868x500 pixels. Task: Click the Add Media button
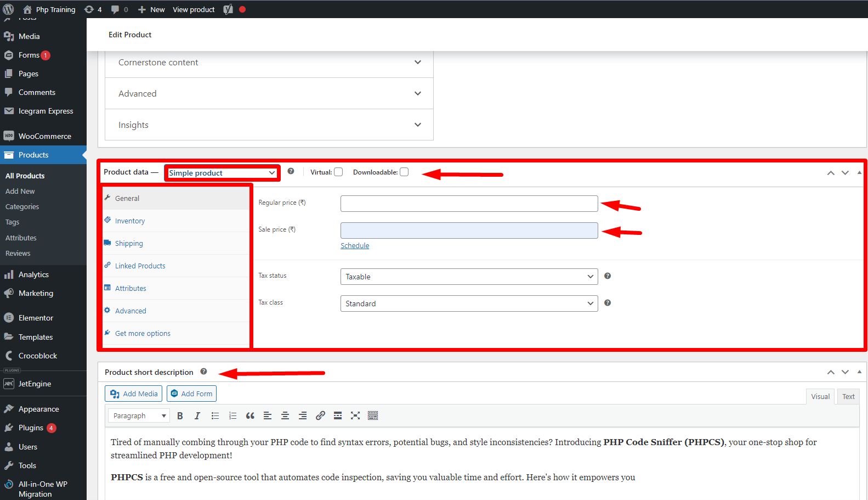click(134, 394)
